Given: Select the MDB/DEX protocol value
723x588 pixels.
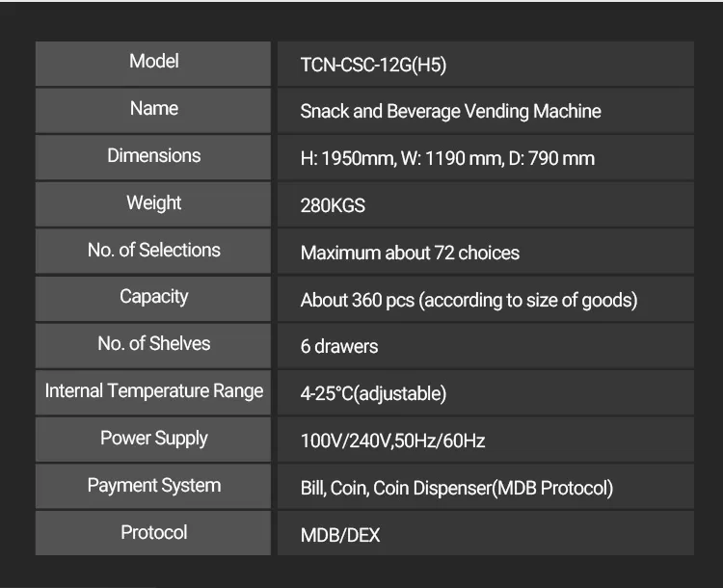Looking at the screenshot, I should [x=340, y=536].
